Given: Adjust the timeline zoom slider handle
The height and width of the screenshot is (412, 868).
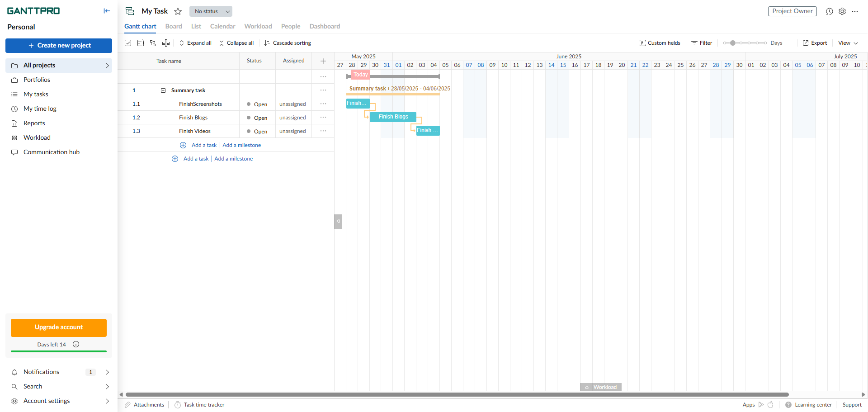Looking at the screenshot, I should pos(733,43).
